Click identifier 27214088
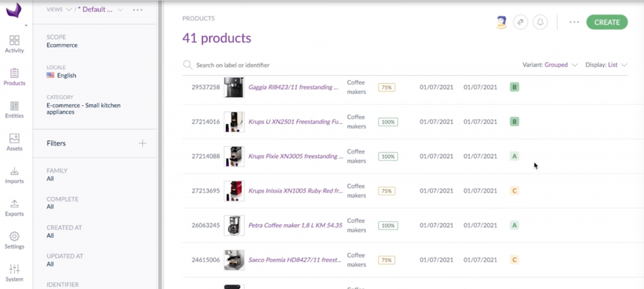The width and height of the screenshot is (644, 289). pyautogui.click(x=206, y=156)
